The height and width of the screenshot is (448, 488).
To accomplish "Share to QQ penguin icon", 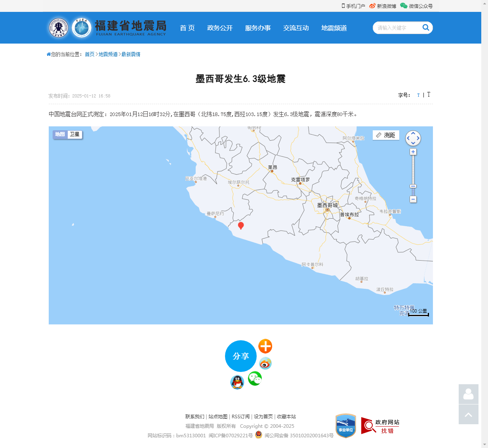I will coord(237,382).
